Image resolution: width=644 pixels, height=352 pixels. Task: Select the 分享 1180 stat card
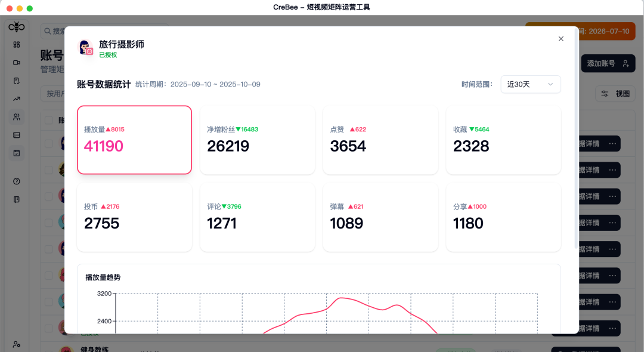(503, 217)
